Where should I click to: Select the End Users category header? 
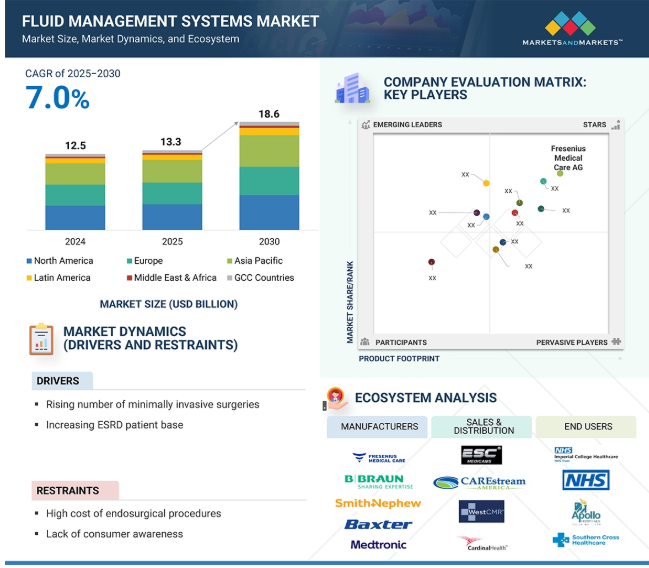(x=588, y=427)
